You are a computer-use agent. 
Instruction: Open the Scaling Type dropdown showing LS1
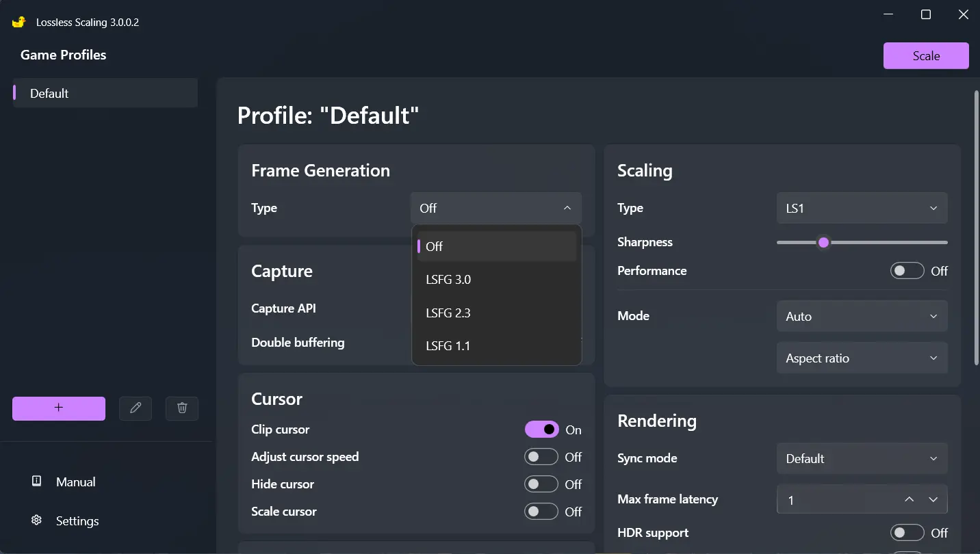coord(862,208)
